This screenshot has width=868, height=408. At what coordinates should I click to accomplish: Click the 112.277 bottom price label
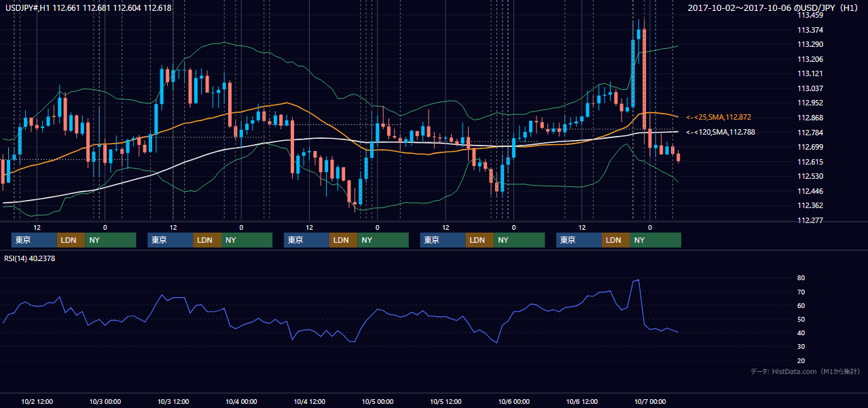[810, 220]
